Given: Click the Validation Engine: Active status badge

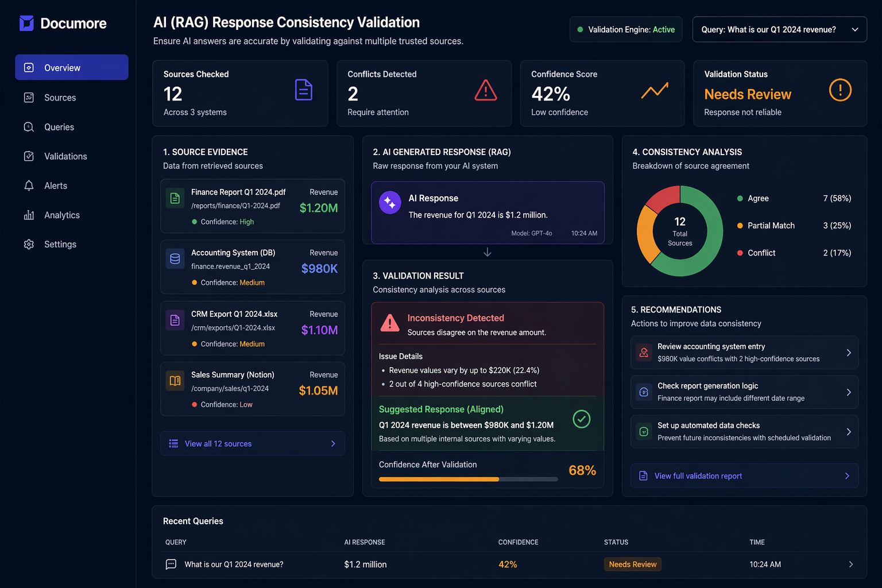Looking at the screenshot, I should pyautogui.click(x=626, y=29).
